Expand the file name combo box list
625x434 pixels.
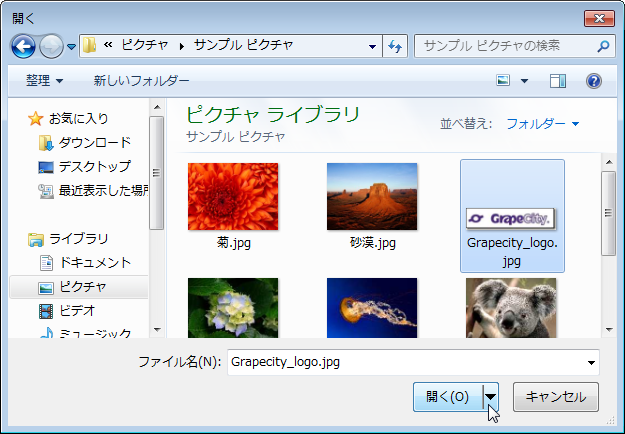point(592,362)
